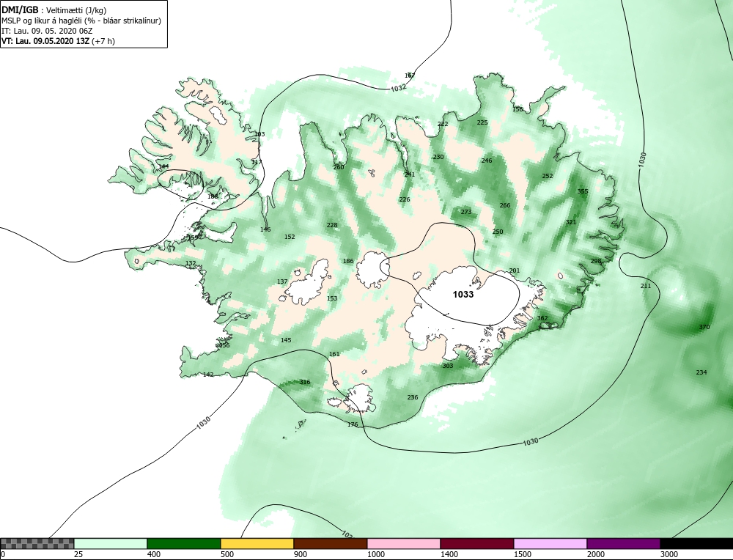Click the 201 value northeast of the glacier

click(x=515, y=270)
